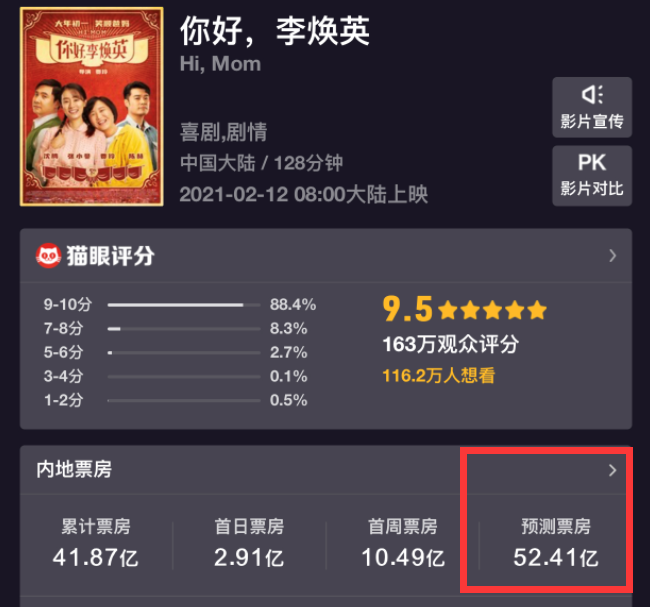This screenshot has width=650, height=607.
Task: Select the 7-8分 rating bar
Action: click(184, 329)
